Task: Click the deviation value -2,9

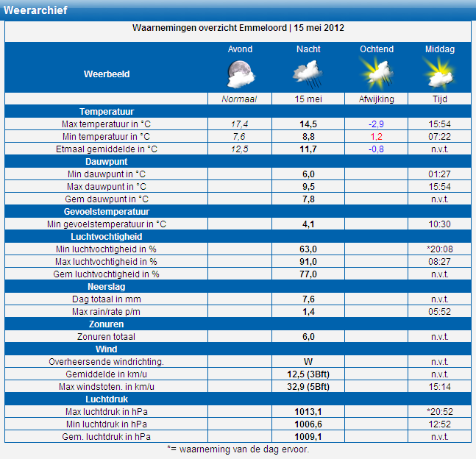Action: [376, 124]
